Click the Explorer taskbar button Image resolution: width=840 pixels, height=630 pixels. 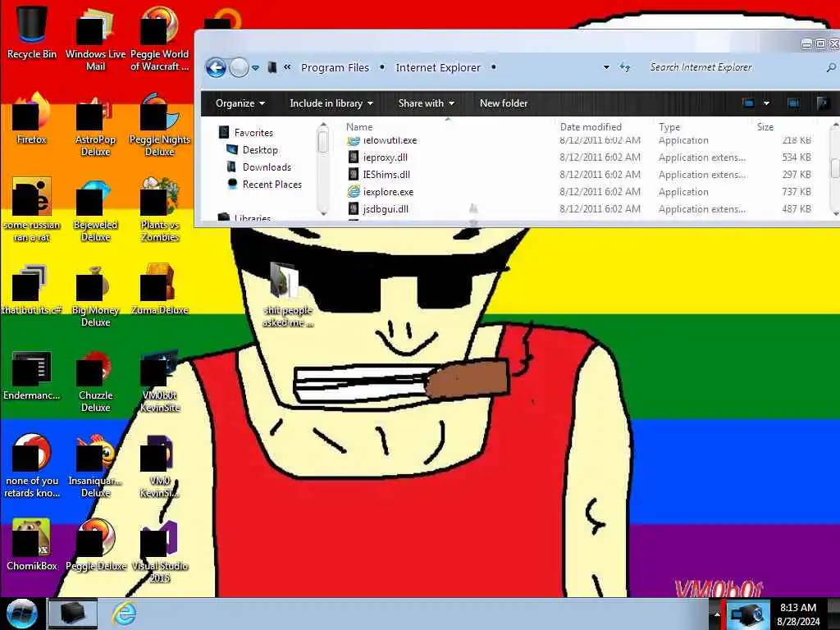[x=73, y=614]
